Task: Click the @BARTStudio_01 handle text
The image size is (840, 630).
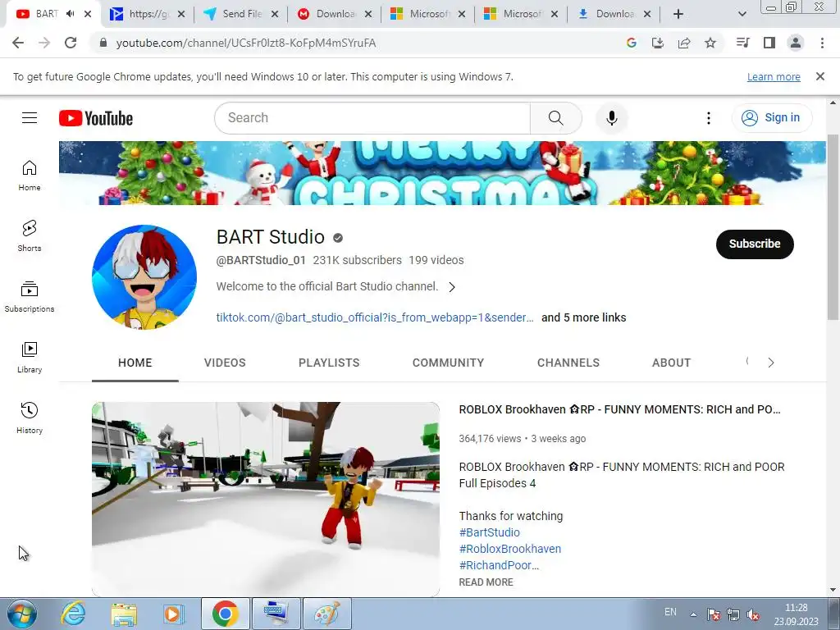Action: [x=260, y=260]
